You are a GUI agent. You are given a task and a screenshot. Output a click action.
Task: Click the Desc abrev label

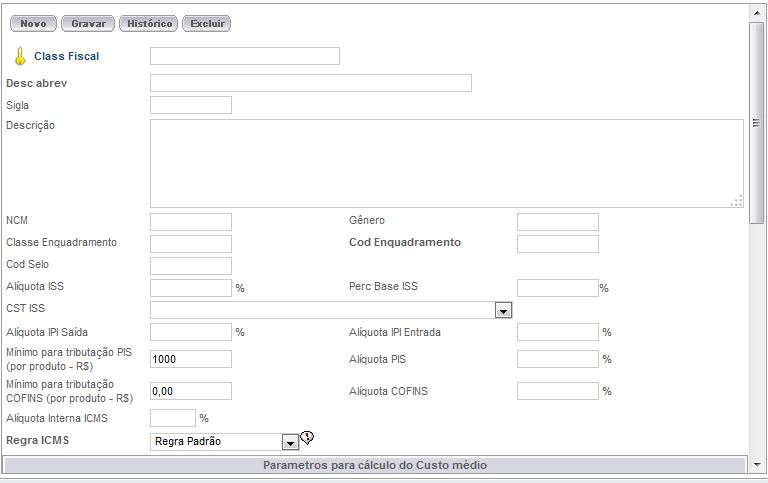tap(37, 83)
